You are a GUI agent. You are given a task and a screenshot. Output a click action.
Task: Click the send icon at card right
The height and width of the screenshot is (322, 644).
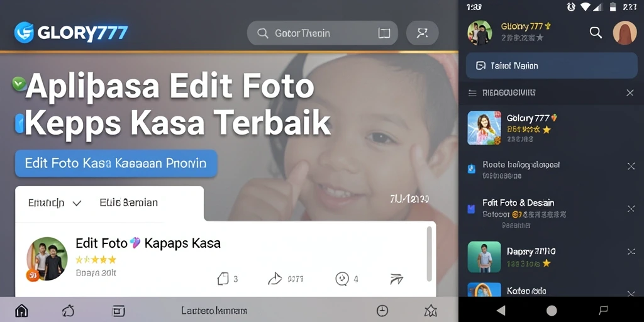click(396, 279)
